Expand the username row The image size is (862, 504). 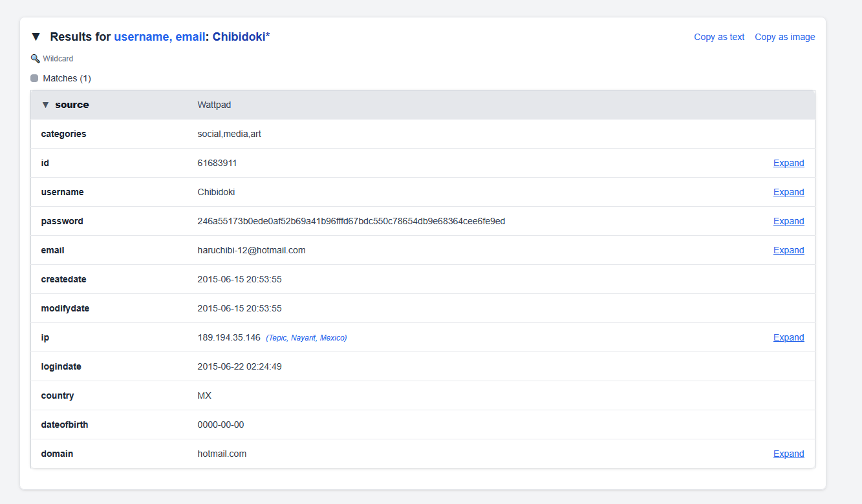pos(788,192)
